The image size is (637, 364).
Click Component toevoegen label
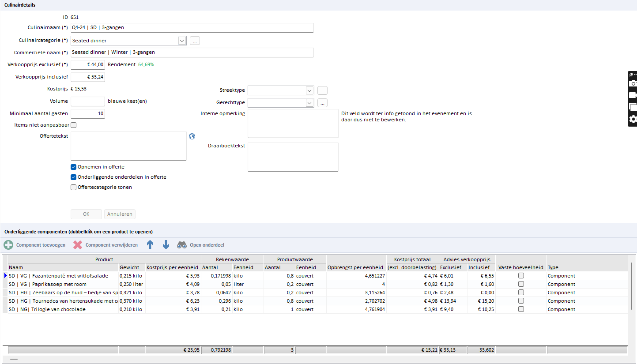pos(41,245)
